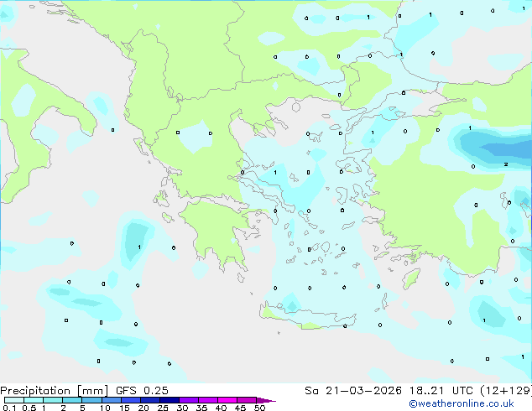
Task: Click the weatheronline.co.uk copyright link
Action: coord(462,403)
